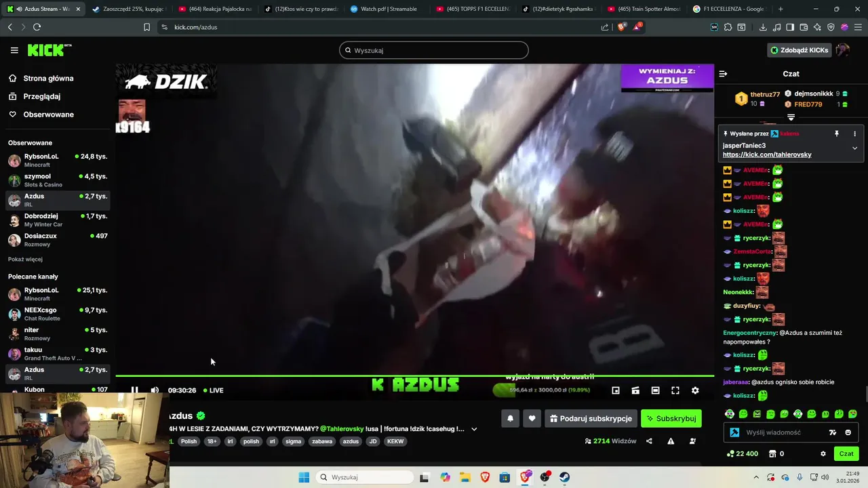
Task: Open NEEXcsgo recommended channel
Action: 58,314
